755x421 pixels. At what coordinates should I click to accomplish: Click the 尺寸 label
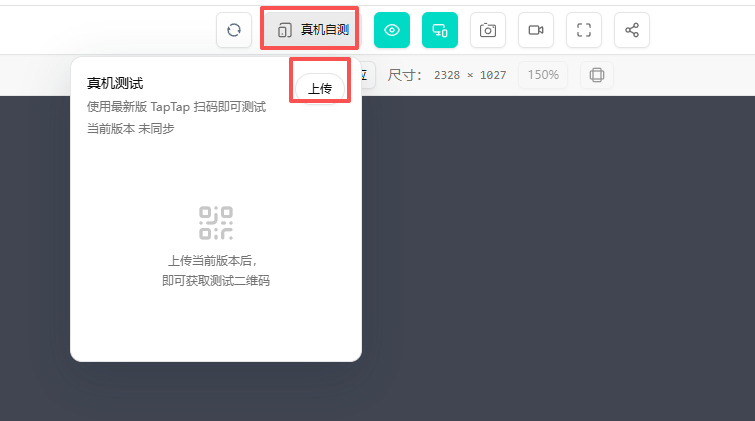coord(404,75)
